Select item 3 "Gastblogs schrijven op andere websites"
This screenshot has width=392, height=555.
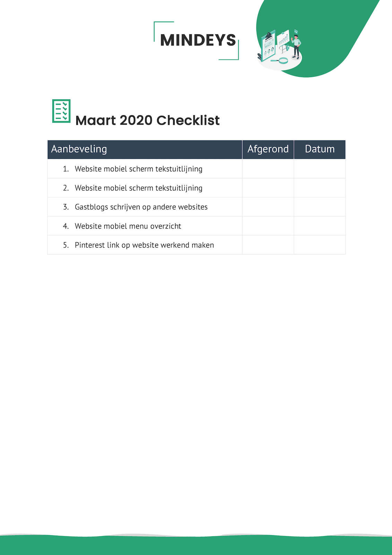[x=141, y=207]
